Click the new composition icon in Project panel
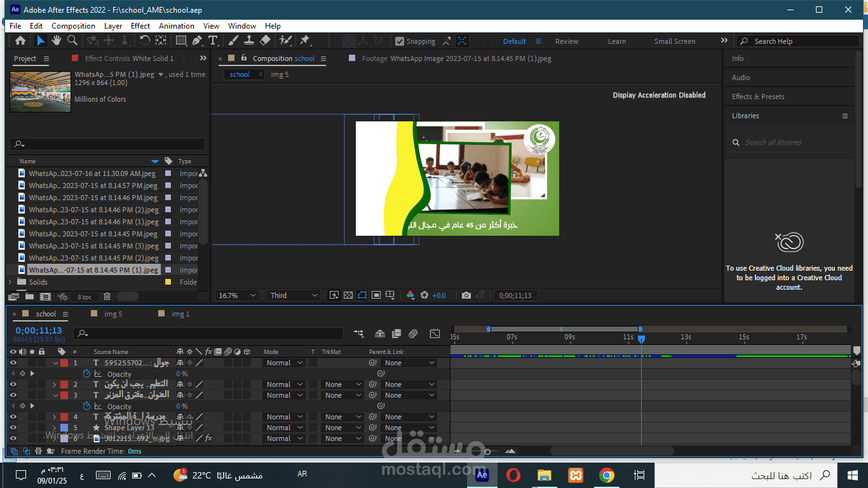The image size is (868, 488). point(46,297)
